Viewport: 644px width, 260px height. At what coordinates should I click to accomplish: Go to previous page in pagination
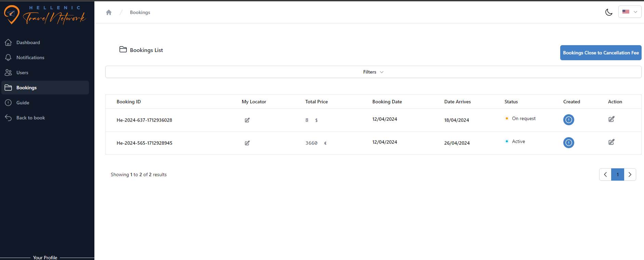[605, 174]
